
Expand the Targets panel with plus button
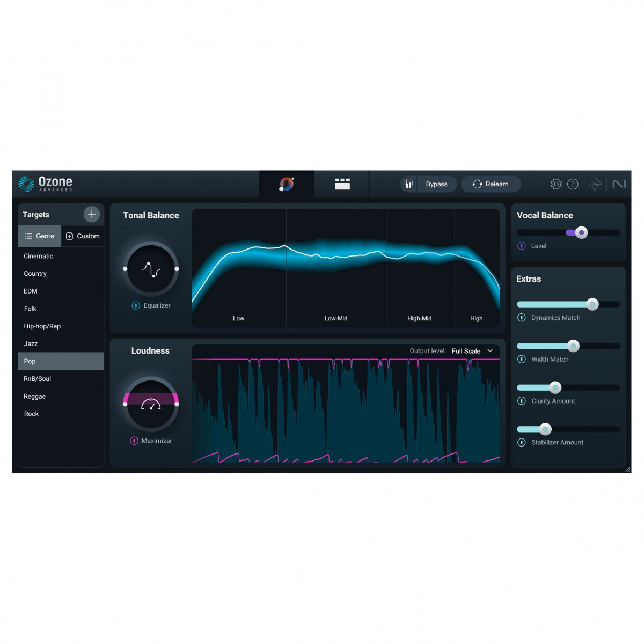[91, 214]
